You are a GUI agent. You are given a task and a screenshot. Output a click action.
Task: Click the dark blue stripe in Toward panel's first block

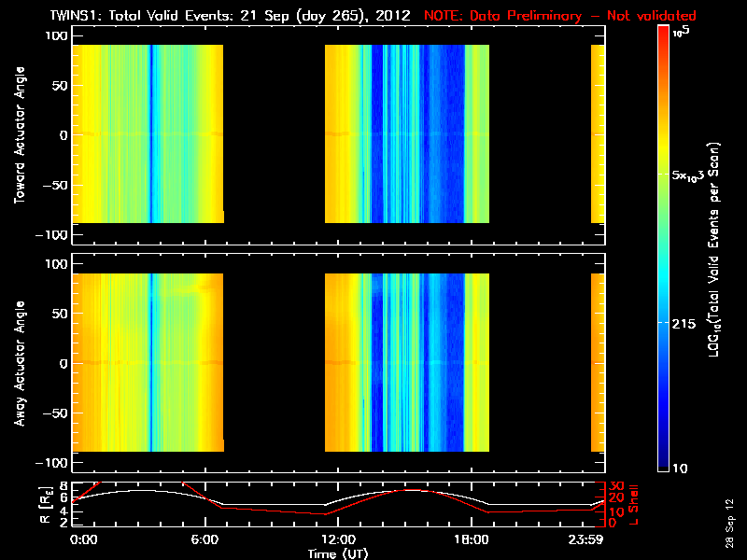point(151,133)
